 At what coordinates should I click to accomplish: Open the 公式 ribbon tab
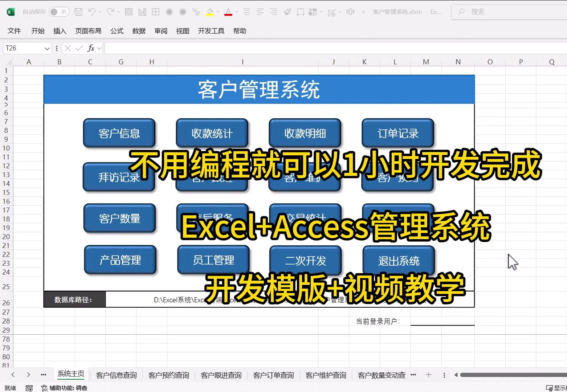117,31
